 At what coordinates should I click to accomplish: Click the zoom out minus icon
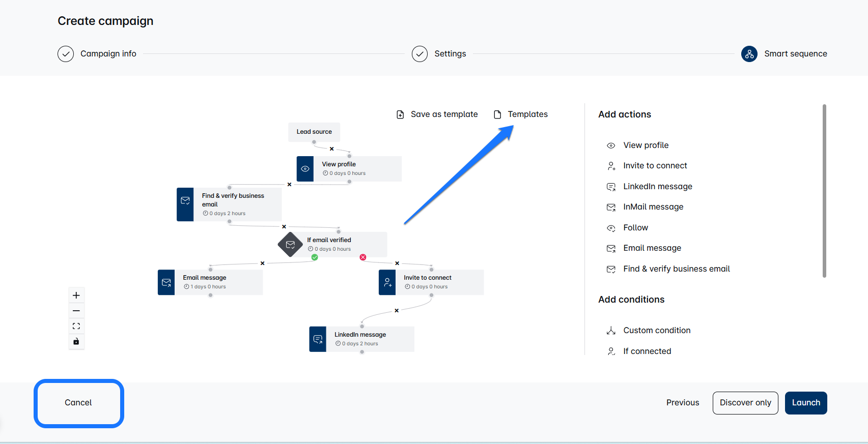point(76,311)
